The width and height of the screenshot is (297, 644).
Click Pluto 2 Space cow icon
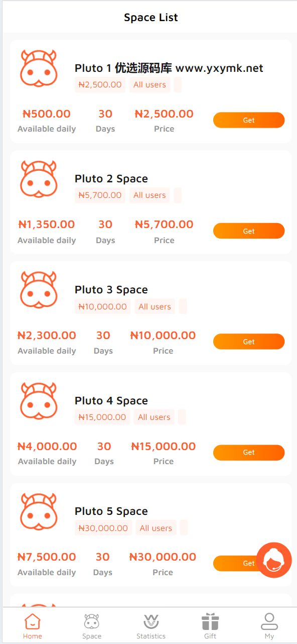(x=39, y=179)
